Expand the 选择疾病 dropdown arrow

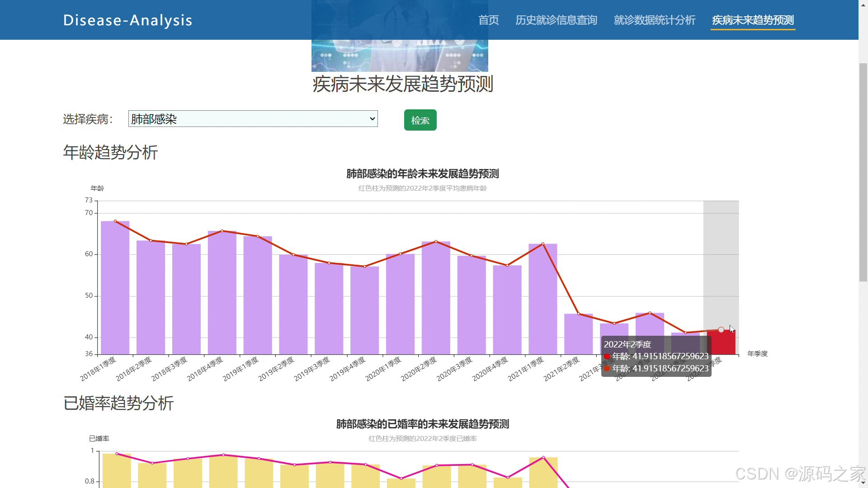coord(372,119)
